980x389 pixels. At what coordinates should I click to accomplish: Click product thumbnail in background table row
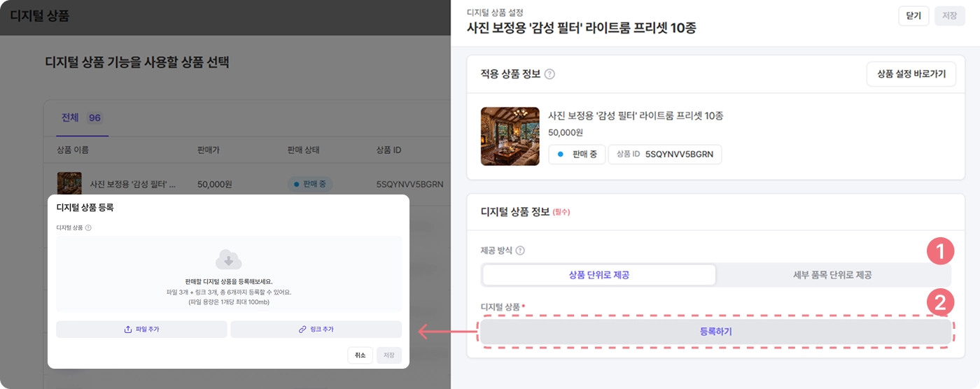coord(69,184)
